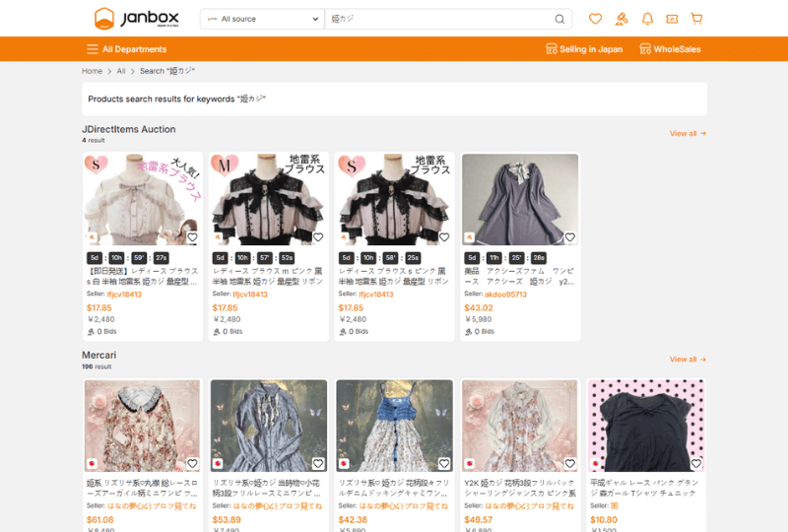Open the gray dress auction thumbnail
The image size is (788, 532).
tap(520, 199)
